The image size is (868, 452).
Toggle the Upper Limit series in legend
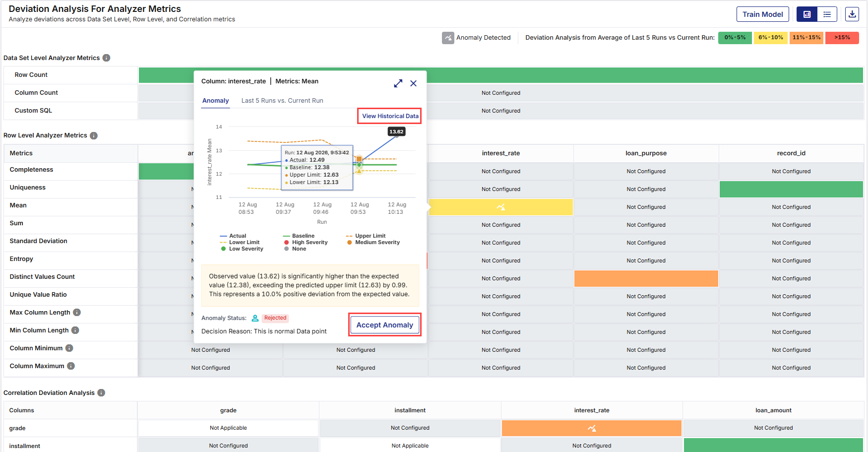(366, 236)
